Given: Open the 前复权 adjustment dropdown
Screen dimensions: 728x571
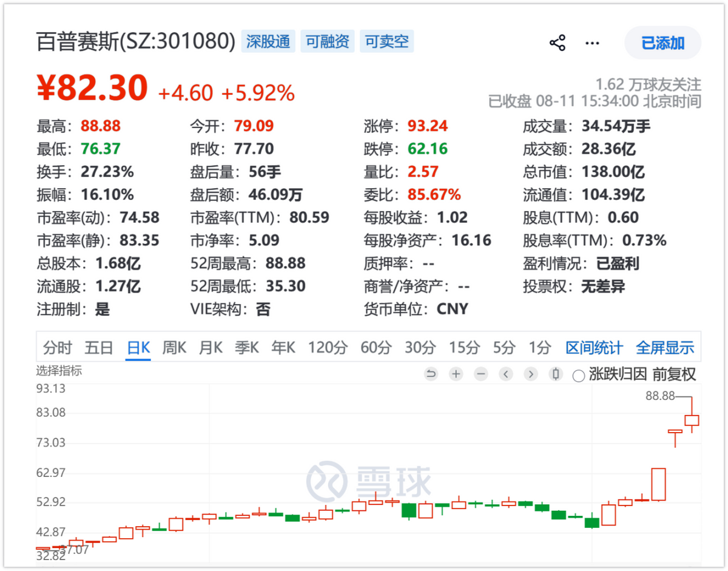Looking at the screenshot, I should point(674,374).
